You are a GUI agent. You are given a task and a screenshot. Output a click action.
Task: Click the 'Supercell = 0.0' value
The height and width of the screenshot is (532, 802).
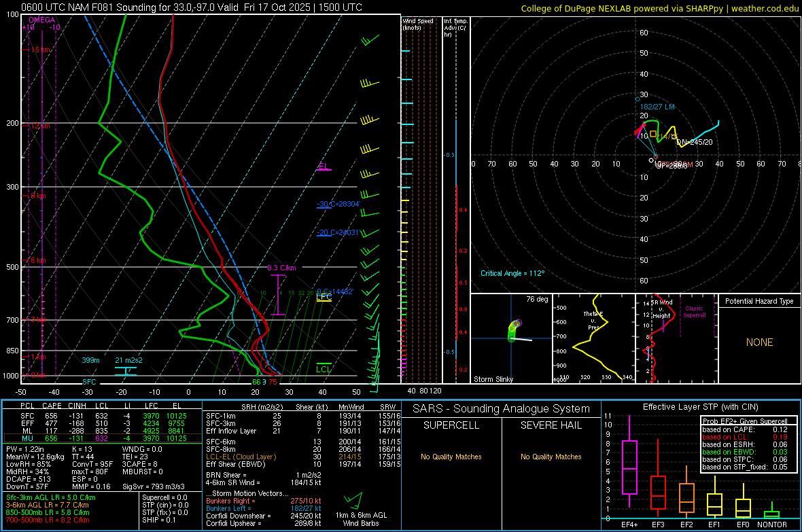[164, 497]
